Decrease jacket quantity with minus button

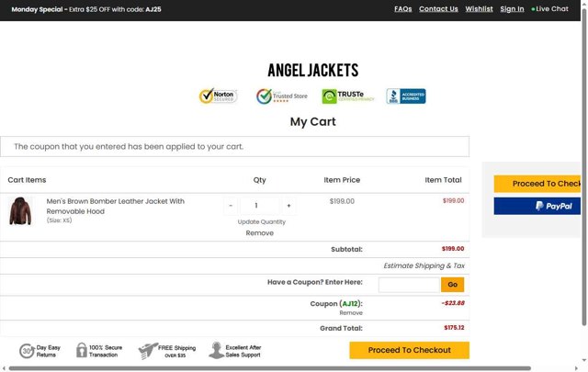(x=231, y=206)
